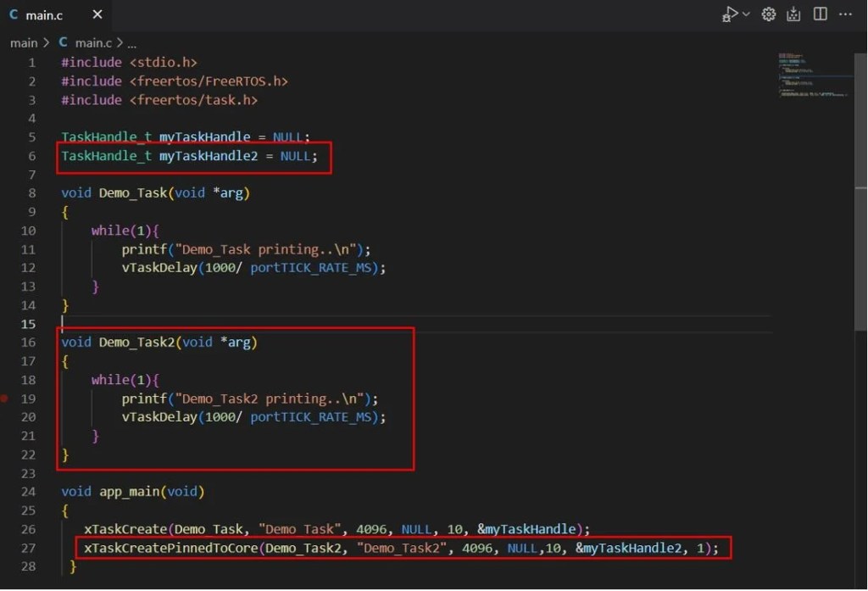Close the main.c tab with its X
Image resolution: width=868 pixels, height=591 pixels.
(97, 14)
